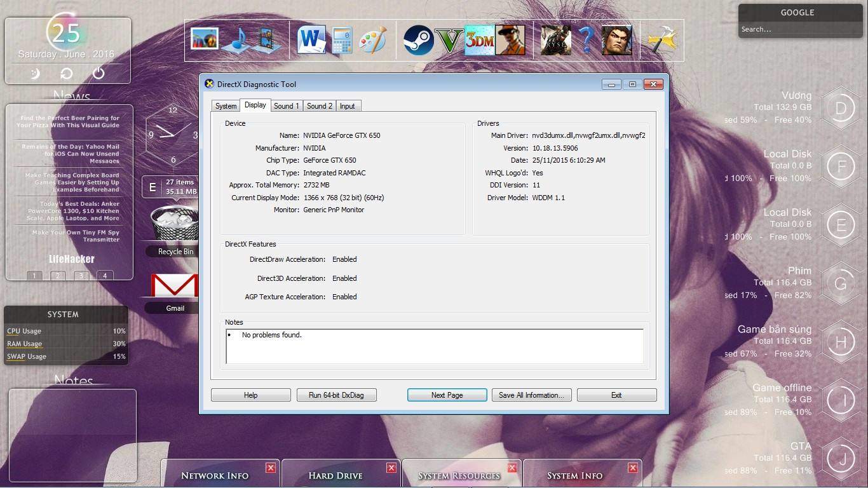Open the Input tab

click(347, 106)
